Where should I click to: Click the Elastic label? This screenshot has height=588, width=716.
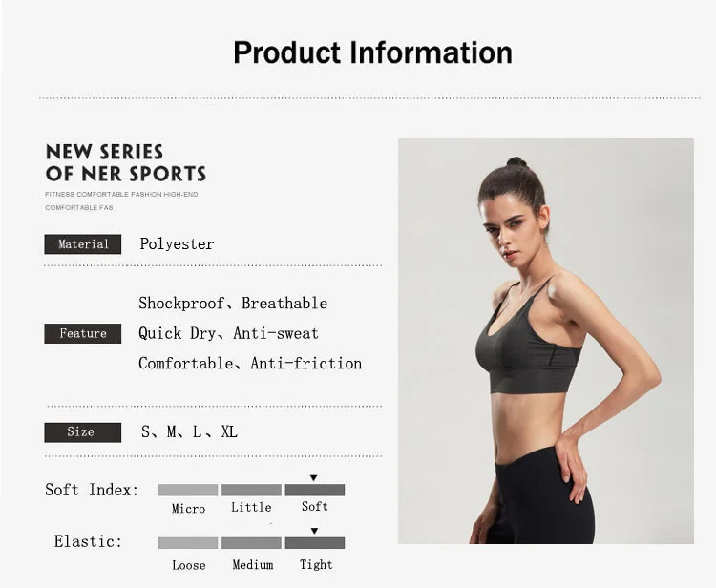click(88, 541)
